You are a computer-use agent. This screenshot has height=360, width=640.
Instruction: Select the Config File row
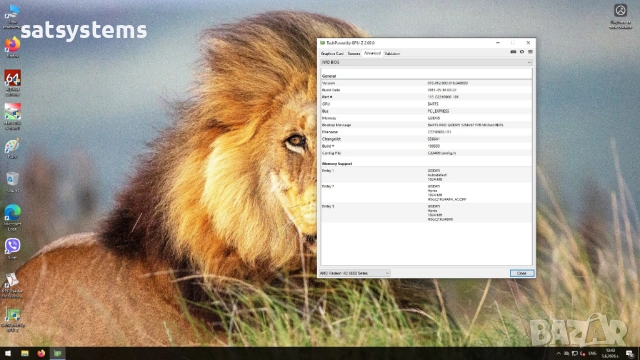426,153
